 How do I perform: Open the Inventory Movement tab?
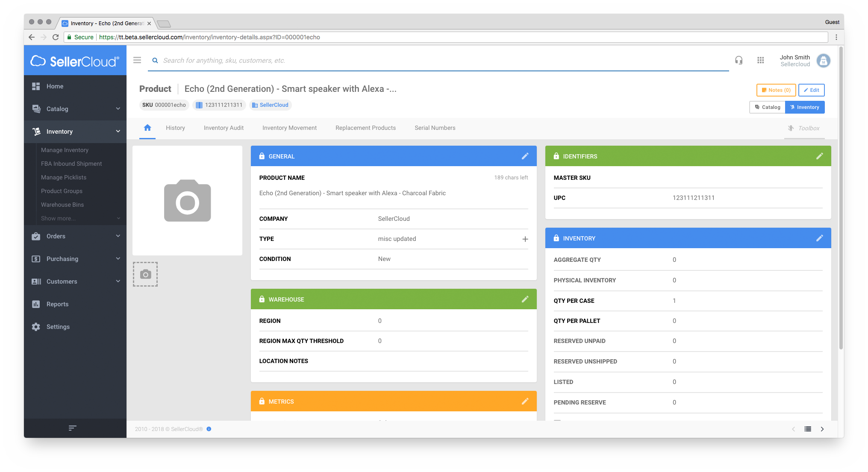[289, 128]
